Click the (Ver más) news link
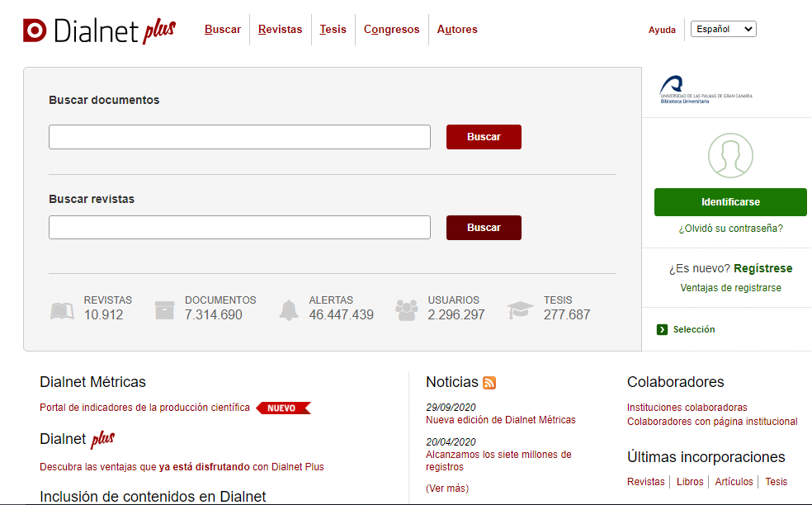 447,488
